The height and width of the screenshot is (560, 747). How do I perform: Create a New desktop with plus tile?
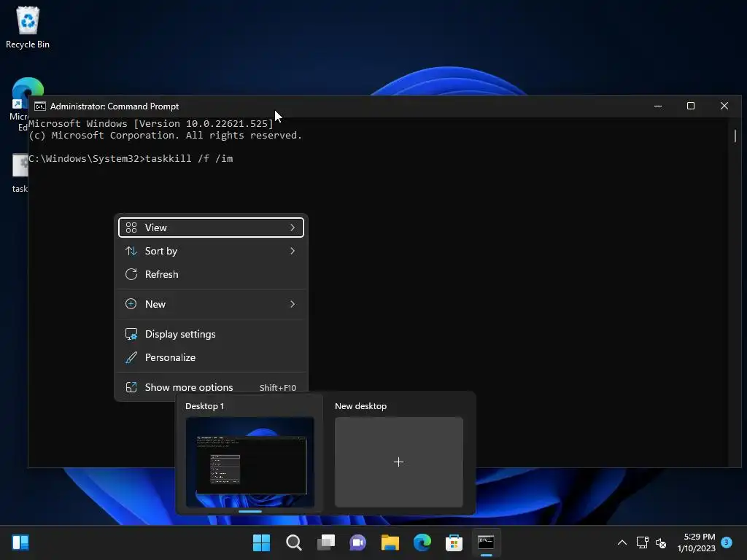(399, 462)
